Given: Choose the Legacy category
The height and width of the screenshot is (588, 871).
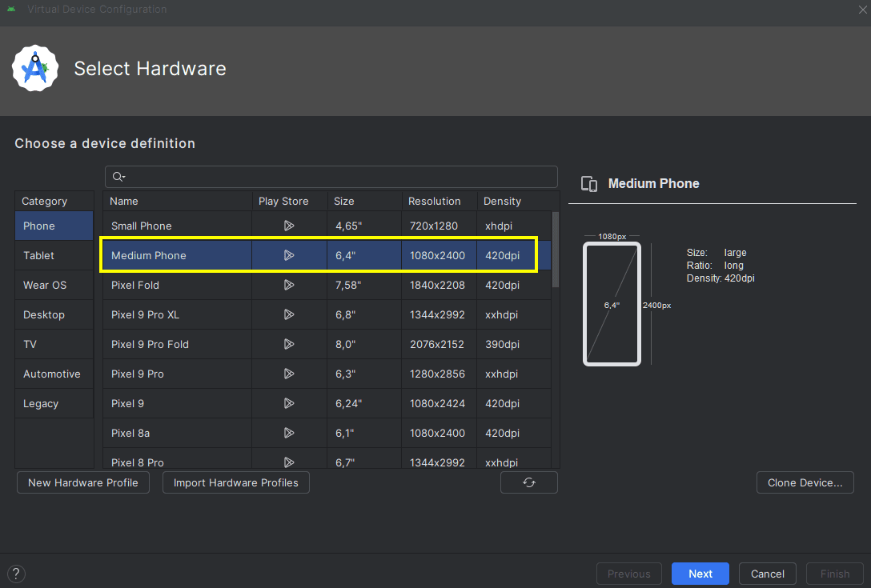Looking at the screenshot, I should 41,403.
